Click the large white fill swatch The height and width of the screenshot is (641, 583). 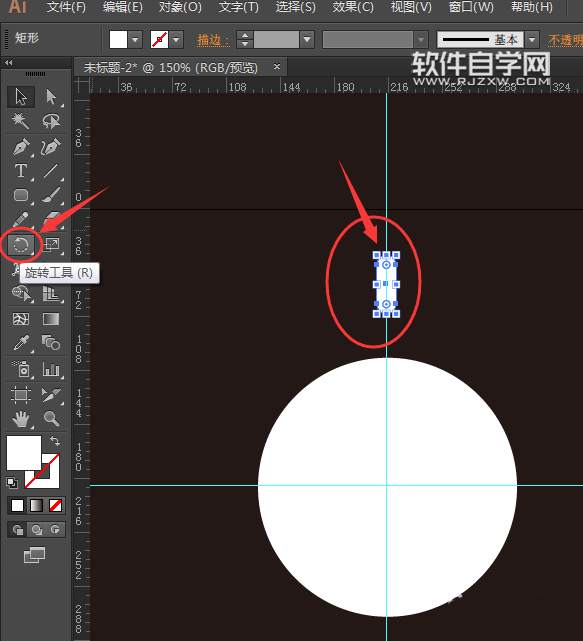point(24,453)
